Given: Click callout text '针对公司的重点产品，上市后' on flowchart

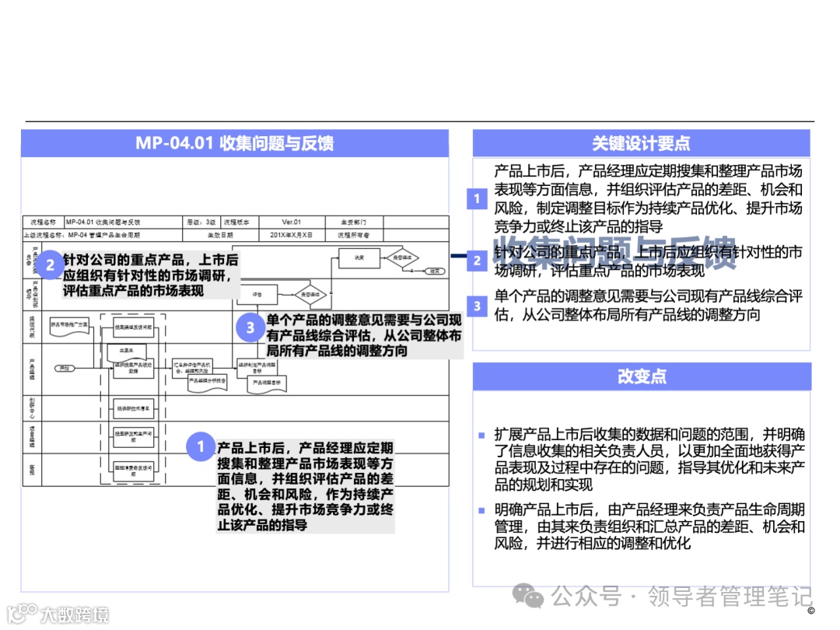Looking at the screenshot, I should click(151, 260).
